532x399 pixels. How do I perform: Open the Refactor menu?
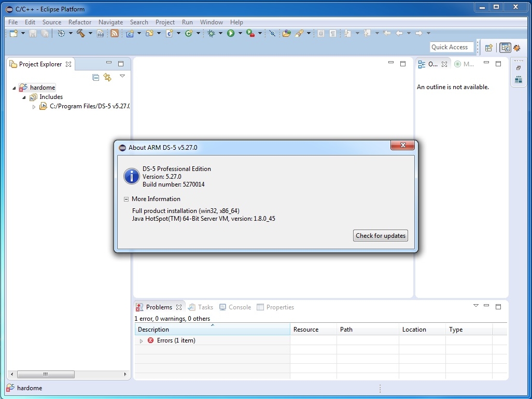(80, 22)
